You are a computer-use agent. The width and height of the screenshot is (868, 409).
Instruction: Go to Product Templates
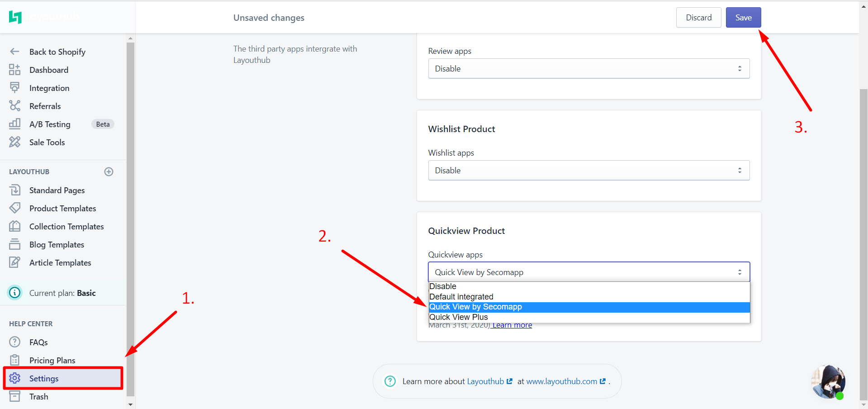(63, 208)
